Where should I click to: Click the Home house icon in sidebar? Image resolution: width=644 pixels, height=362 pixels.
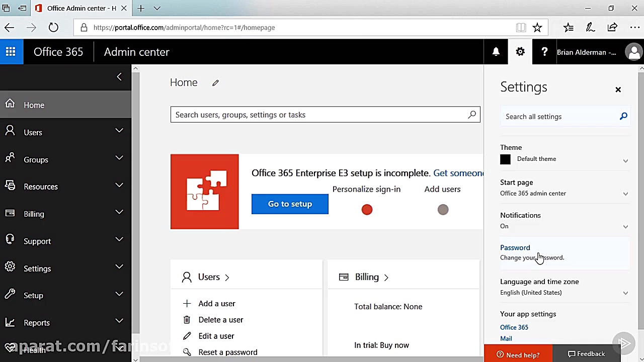click(10, 104)
